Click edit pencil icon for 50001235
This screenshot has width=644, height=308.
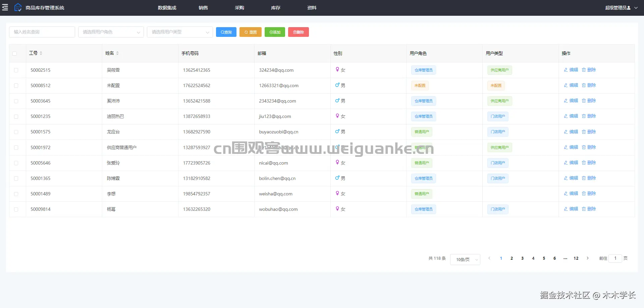(x=566, y=116)
